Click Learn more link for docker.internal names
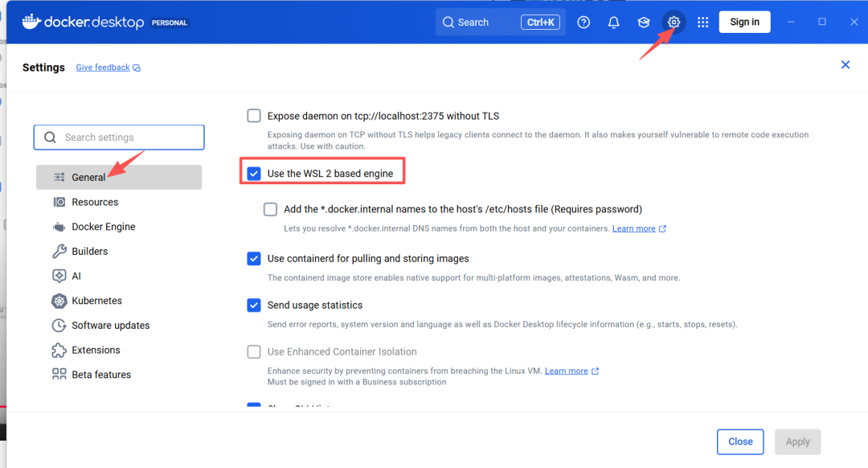The image size is (868, 468). coord(633,228)
